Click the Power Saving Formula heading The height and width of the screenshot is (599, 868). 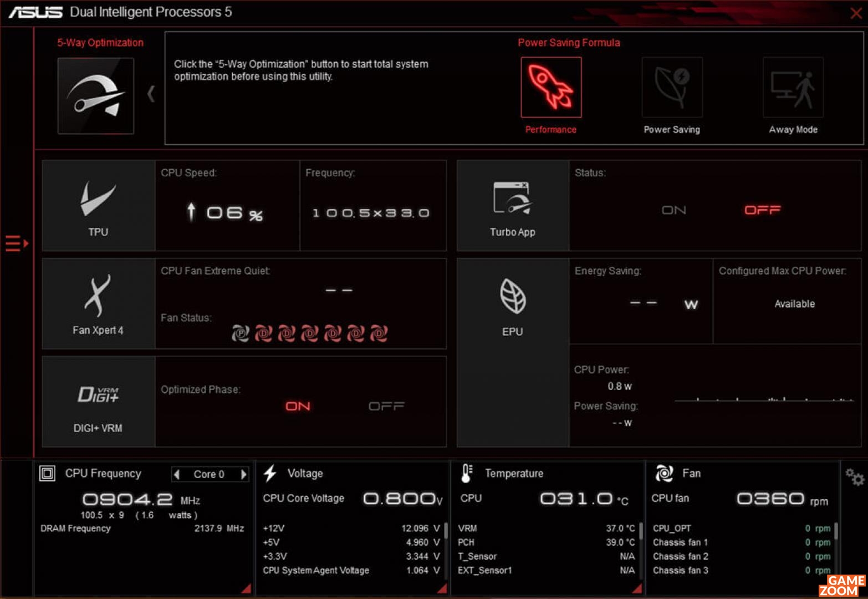pos(569,43)
